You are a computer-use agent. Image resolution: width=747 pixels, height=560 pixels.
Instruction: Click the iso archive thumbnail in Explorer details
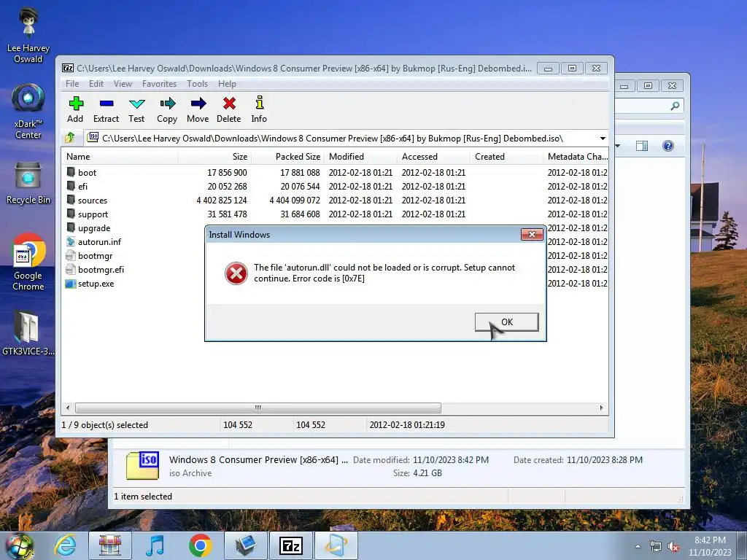142,465
